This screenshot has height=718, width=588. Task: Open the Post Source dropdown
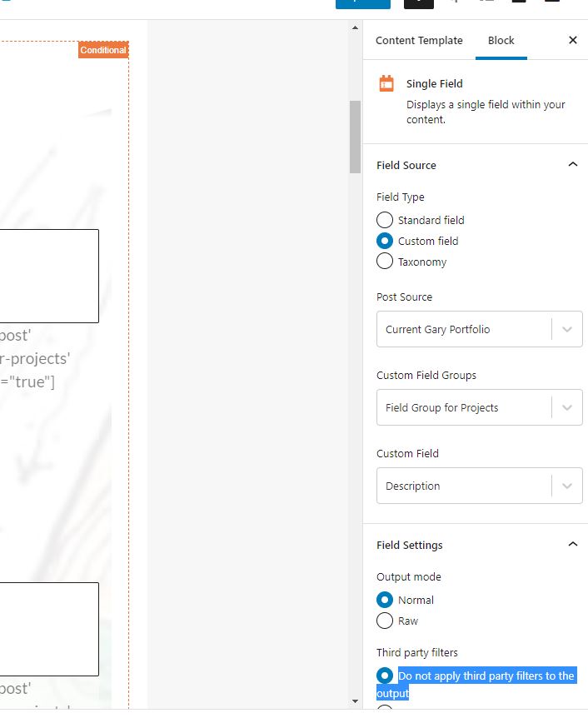click(480, 329)
